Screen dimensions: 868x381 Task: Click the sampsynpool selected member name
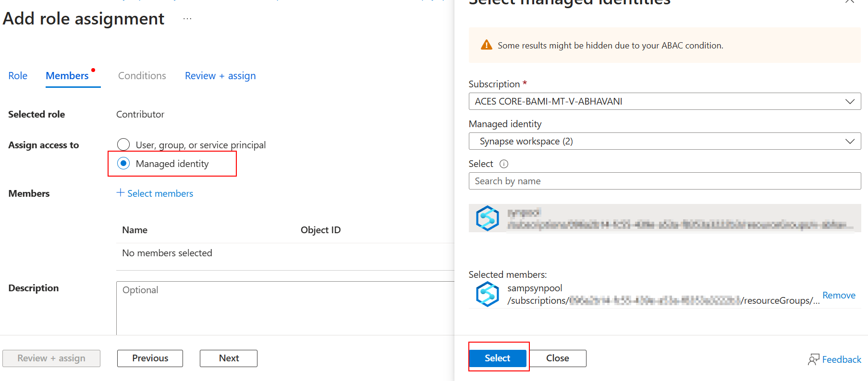[x=535, y=288]
